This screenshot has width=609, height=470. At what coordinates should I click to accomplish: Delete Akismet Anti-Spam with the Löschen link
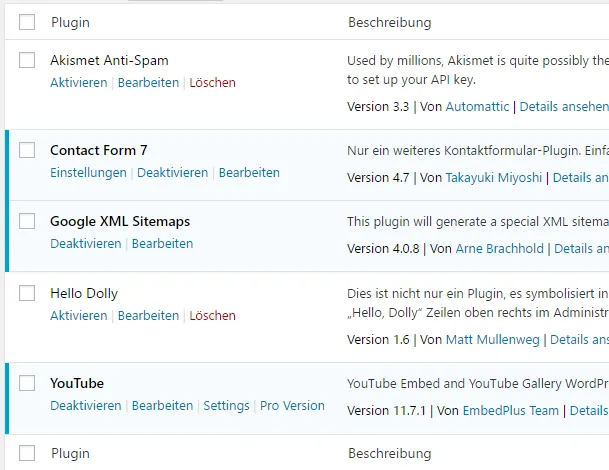212,83
